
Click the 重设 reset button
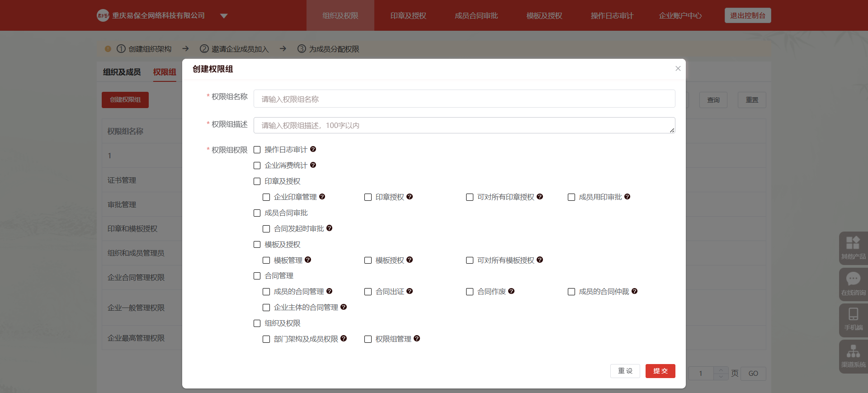(x=625, y=371)
